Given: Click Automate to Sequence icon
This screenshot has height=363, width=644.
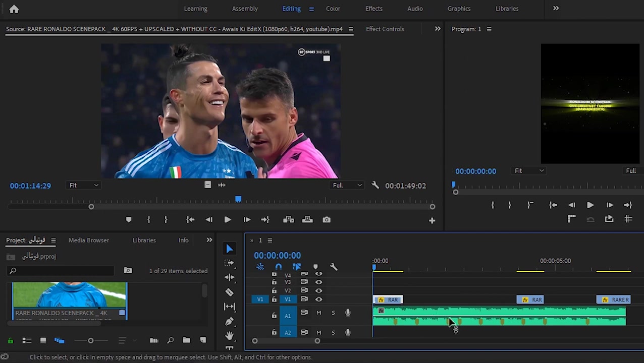Looking at the screenshot, I should pyautogui.click(x=154, y=340).
